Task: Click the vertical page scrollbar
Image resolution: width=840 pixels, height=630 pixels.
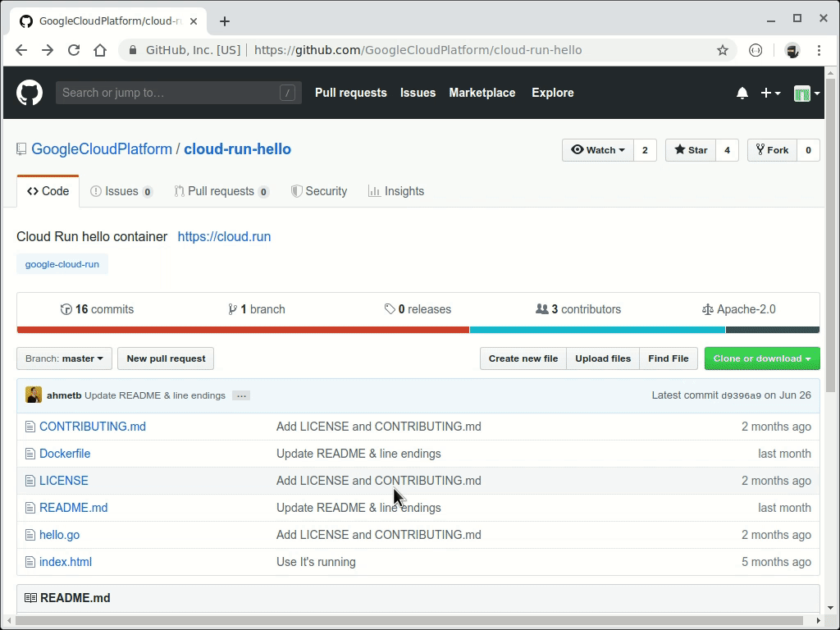Action: [830, 235]
